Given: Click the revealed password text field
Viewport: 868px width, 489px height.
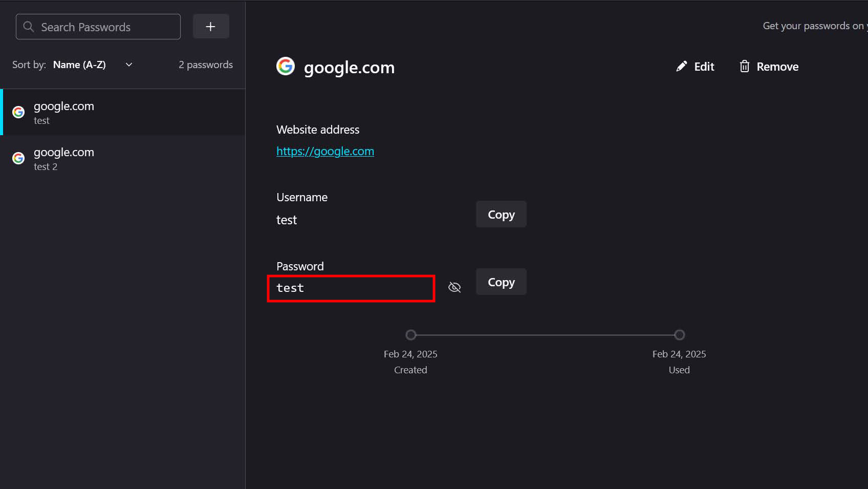Looking at the screenshot, I should tap(351, 288).
